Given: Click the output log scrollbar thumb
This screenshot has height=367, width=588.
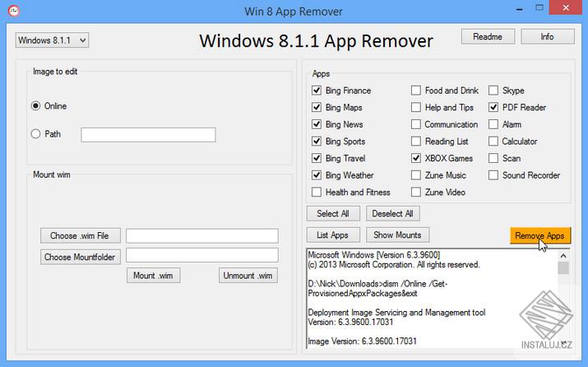Looking at the screenshot, I should click(x=563, y=268).
